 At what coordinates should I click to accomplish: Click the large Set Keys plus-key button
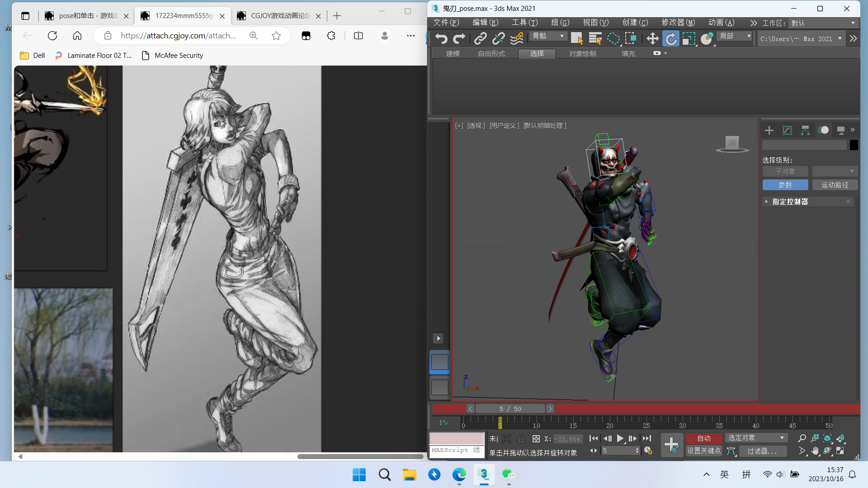[x=672, y=445]
